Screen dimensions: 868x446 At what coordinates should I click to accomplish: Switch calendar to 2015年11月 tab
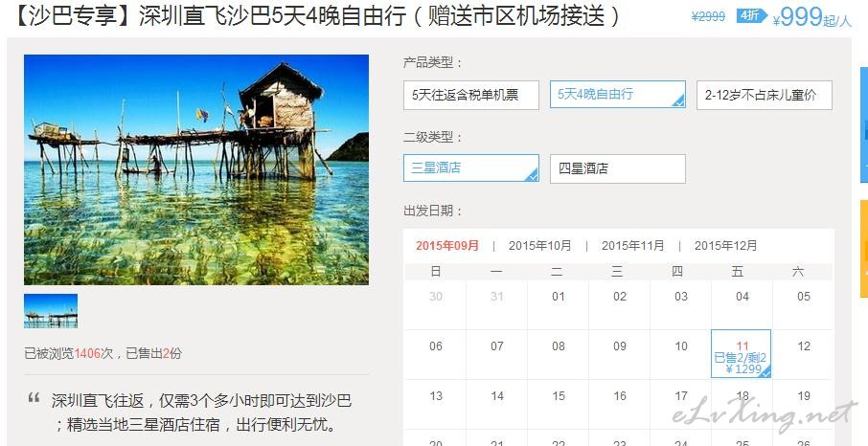[x=632, y=246]
